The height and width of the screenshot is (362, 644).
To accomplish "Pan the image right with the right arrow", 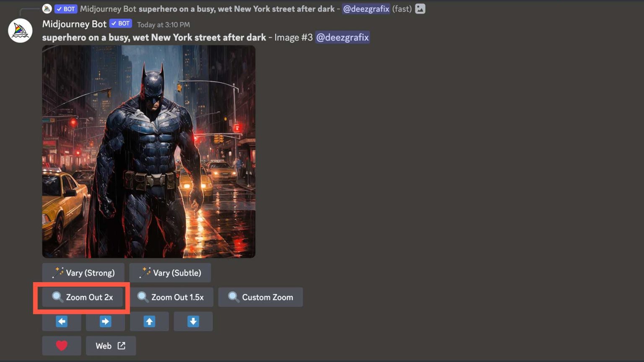I will click(105, 321).
